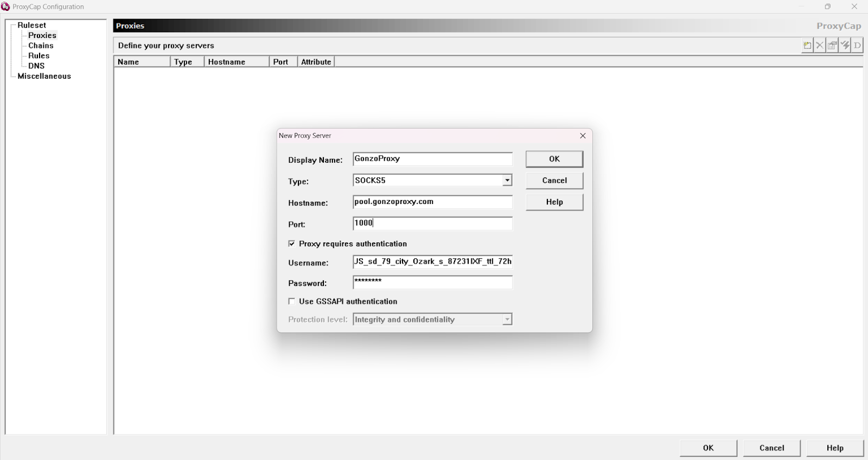Toggle Proxy requires authentication checkbox
Screen dimensions: 868x460
click(x=292, y=244)
